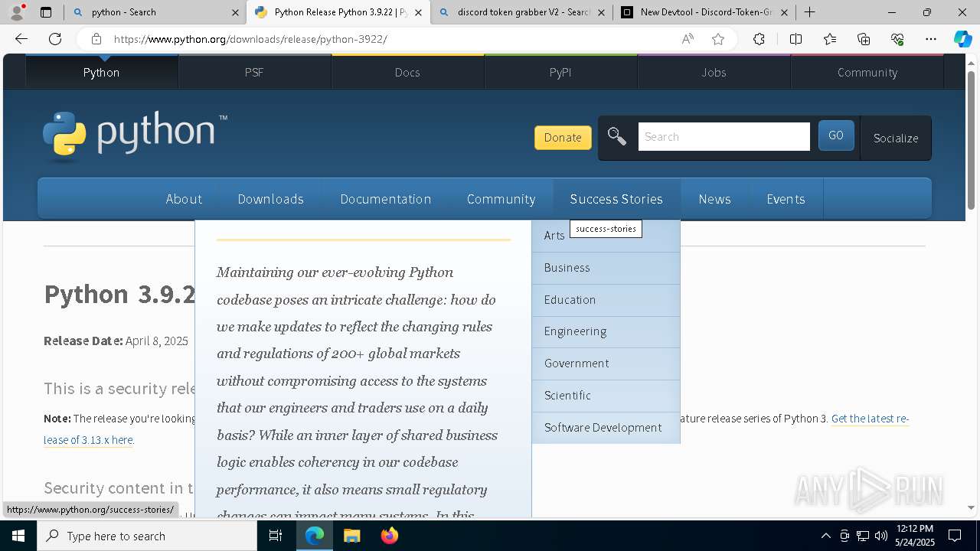This screenshot has height=551, width=980.
Task: Open the Socialize menu
Action: (x=896, y=138)
